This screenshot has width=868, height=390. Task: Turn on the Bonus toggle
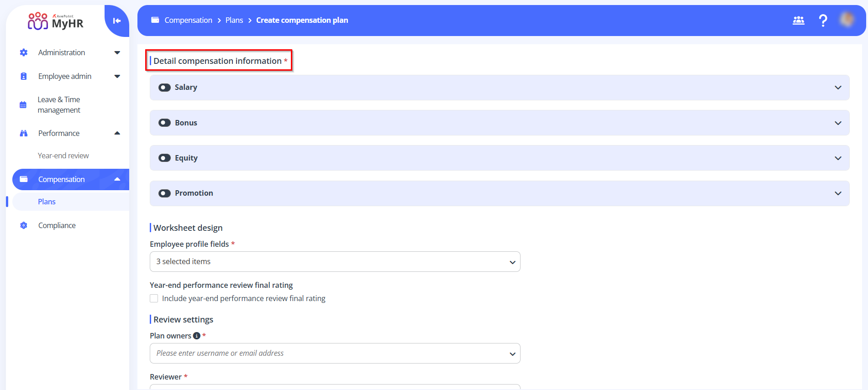pyautogui.click(x=164, y=123)
